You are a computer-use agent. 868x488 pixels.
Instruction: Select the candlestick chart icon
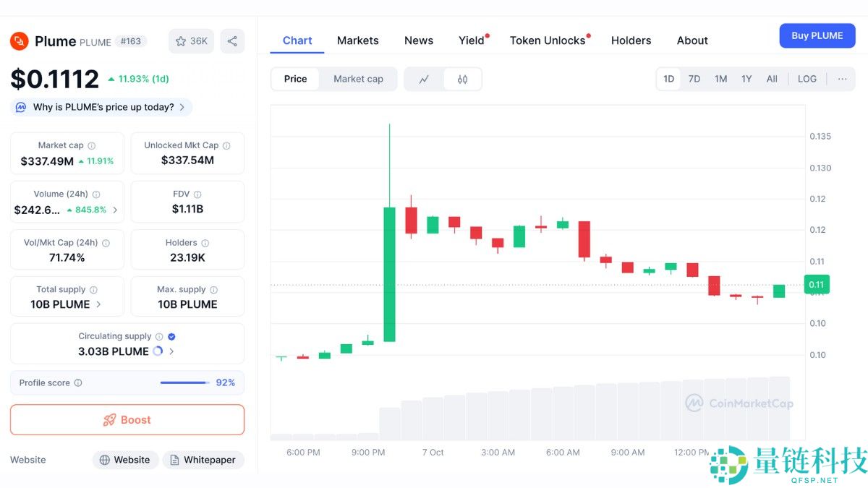point(462,79)
